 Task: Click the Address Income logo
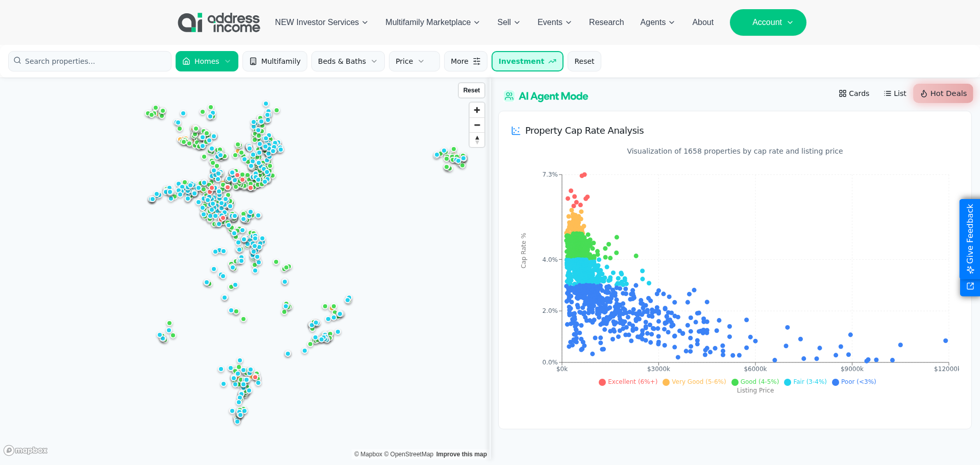(218, 22)
